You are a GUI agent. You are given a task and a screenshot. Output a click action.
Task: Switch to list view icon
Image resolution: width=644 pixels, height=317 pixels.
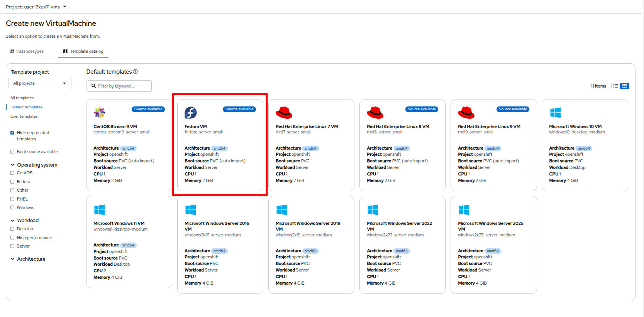pyautogui.click(x=616, y=86)
